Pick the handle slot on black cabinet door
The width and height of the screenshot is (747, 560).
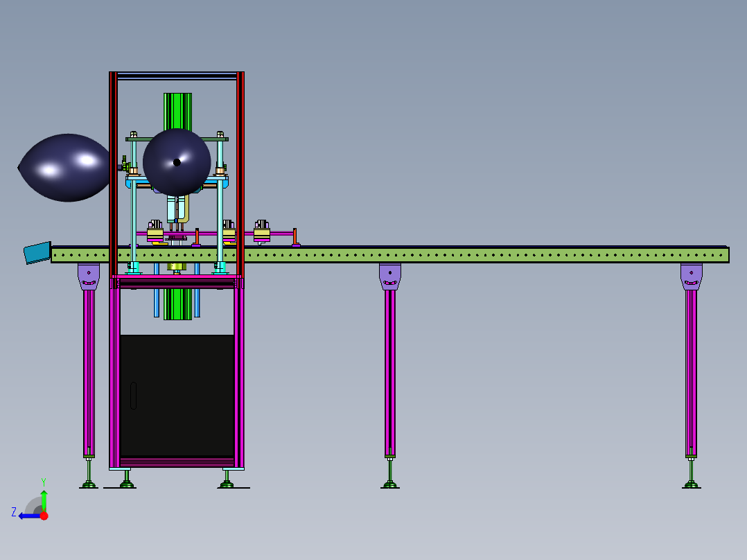(133, 396)
